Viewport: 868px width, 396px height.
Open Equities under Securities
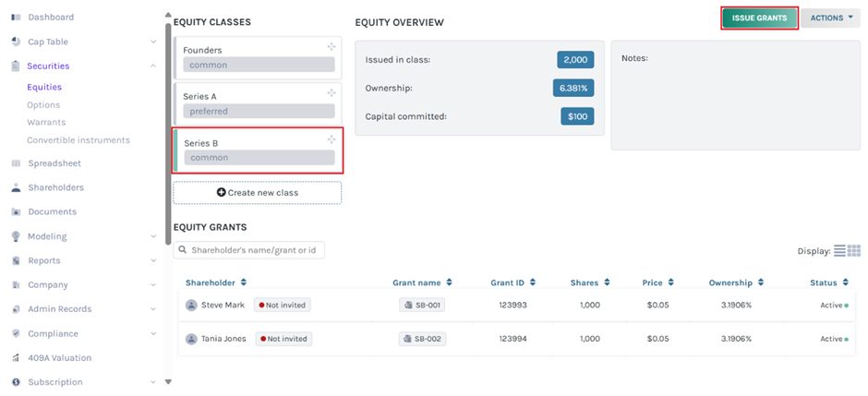[x=44, y=87]
